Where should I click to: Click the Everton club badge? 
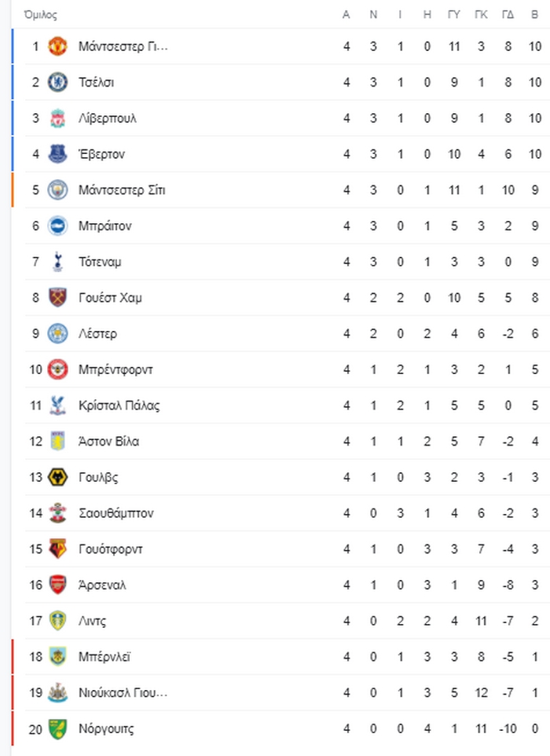(57, 154)
